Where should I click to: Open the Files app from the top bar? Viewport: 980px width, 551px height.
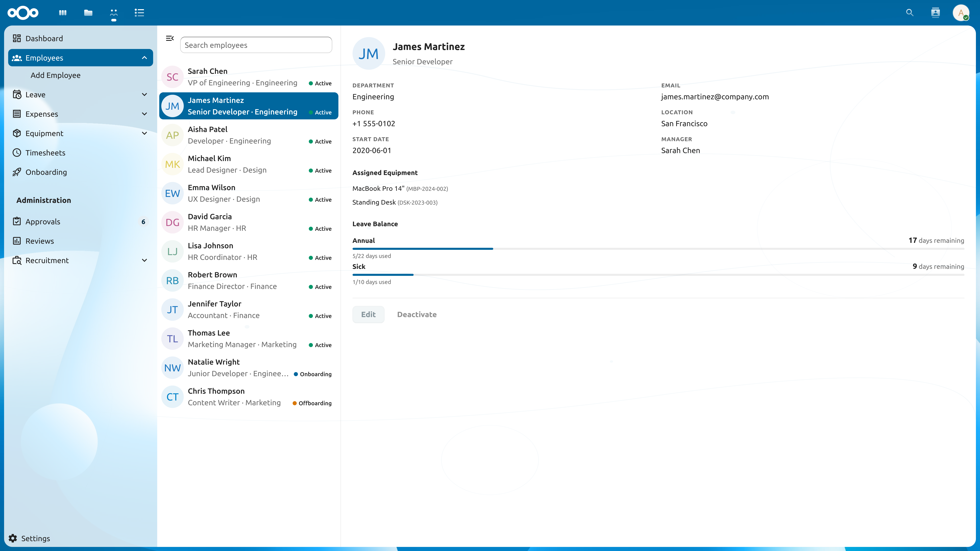tap(88, 13)
